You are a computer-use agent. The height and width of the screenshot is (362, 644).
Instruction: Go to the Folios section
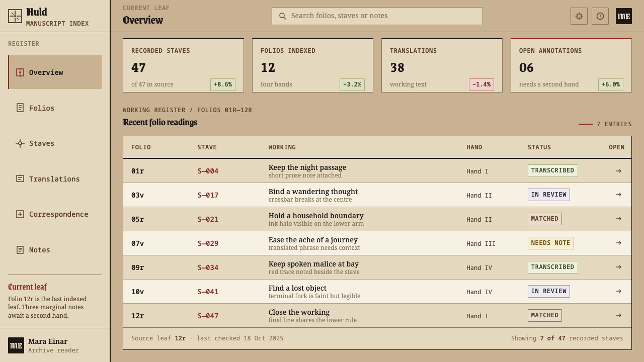click(x=55, y=108)
